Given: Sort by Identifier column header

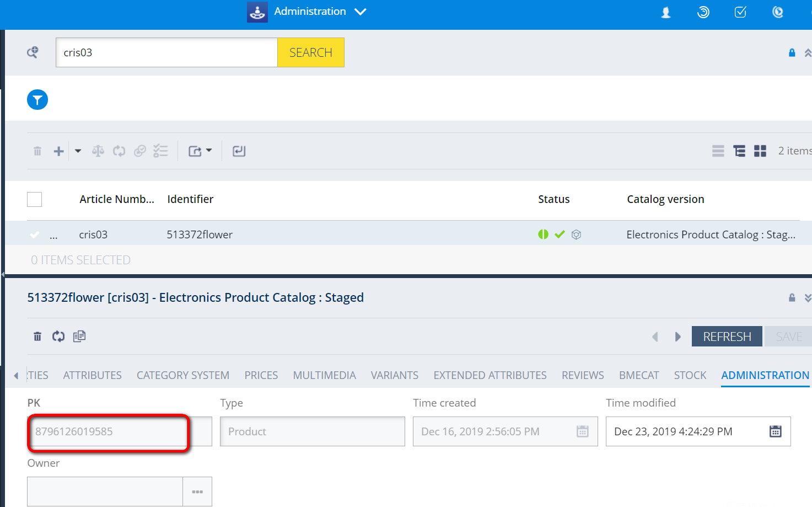Looking at the screenshot, I should coord(190,199).
